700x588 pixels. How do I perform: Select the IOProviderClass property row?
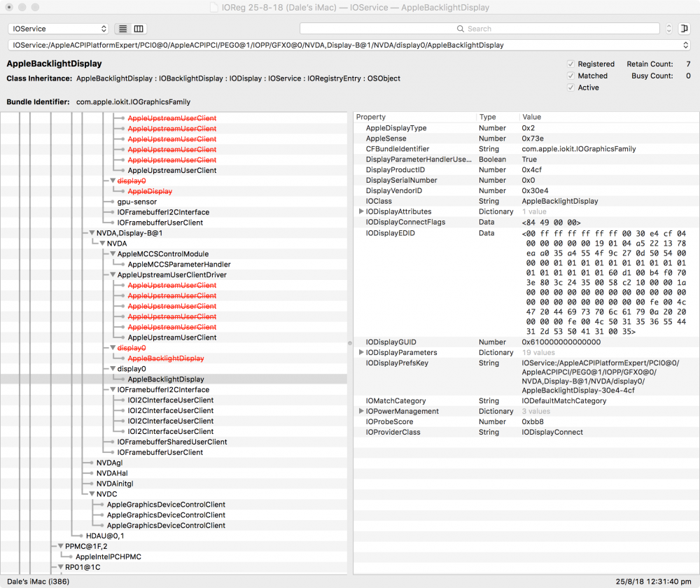(x=526, y=432)
